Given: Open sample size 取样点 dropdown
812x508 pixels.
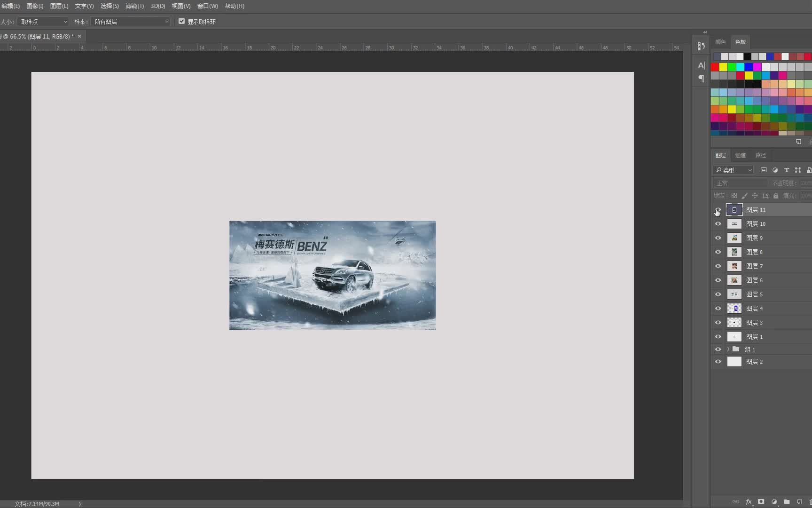Looking at the screenshot, I should click(x=43, y=22).
